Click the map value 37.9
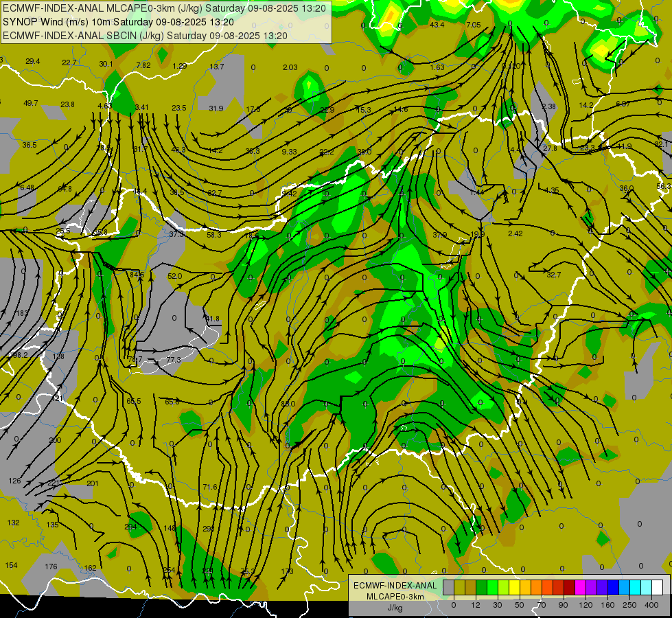Viewport: 672px width, 618px height. [440, 235]
